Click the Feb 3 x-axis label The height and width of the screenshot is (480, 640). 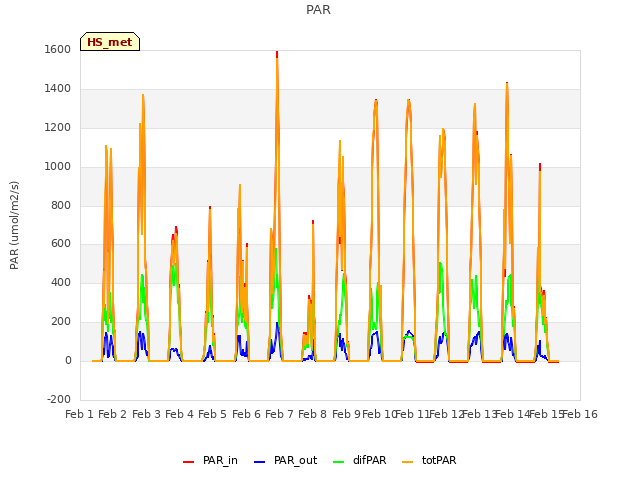tap(146, 414)
